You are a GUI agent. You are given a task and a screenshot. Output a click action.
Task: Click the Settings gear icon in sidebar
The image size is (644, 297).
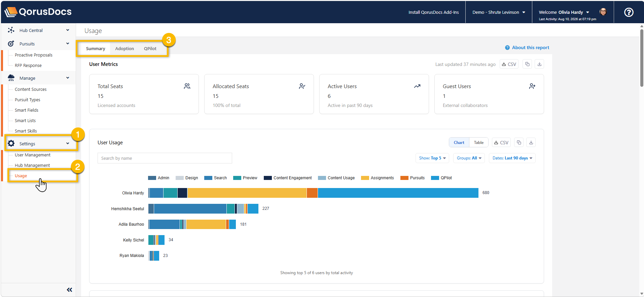point(11,144)
